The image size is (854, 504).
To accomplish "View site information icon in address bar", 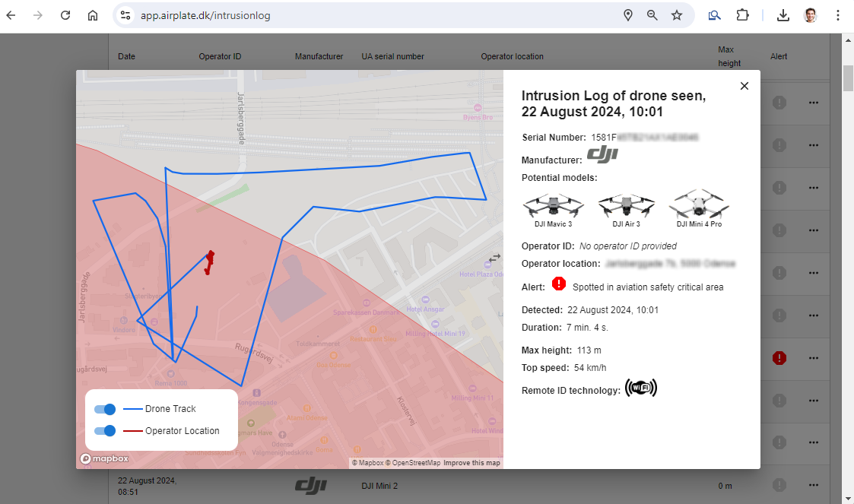I will coord(125,15).
